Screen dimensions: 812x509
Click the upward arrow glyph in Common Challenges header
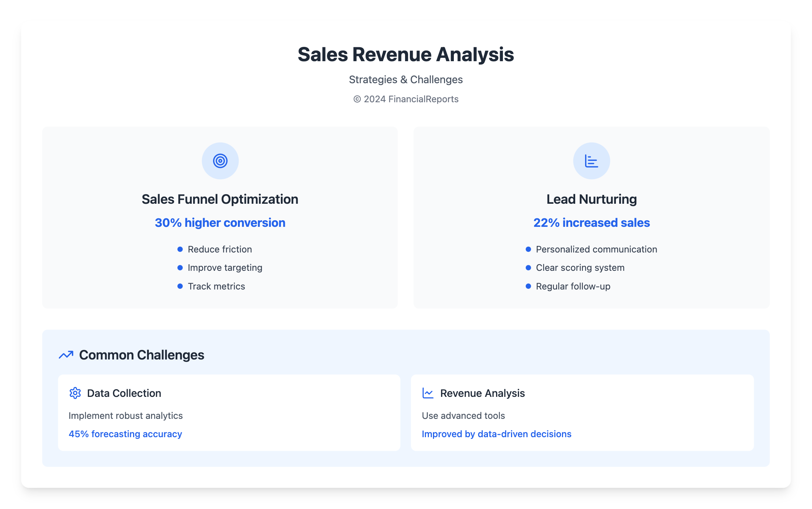(66, 355)
